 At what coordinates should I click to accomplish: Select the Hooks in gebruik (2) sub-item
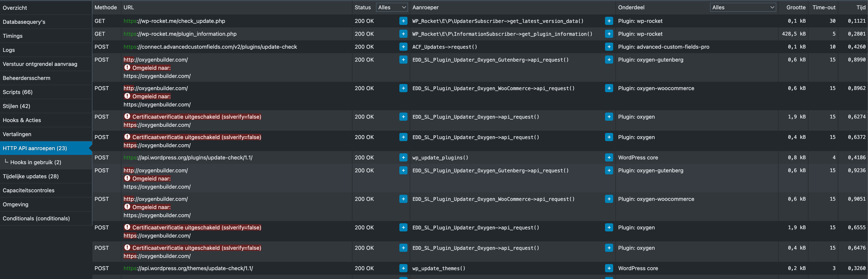[x=35, y=162]
